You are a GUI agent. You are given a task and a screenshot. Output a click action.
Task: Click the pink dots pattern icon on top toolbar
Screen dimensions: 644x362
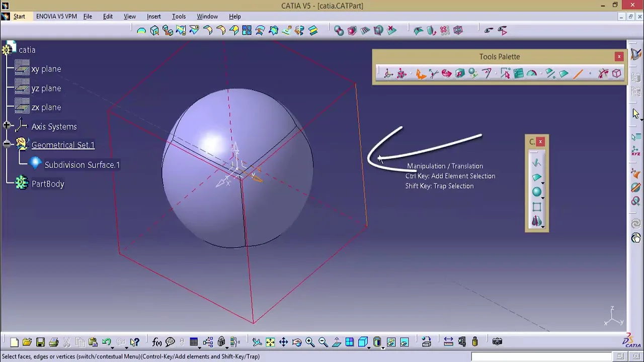pyautogui.click(x=444, y=31)
